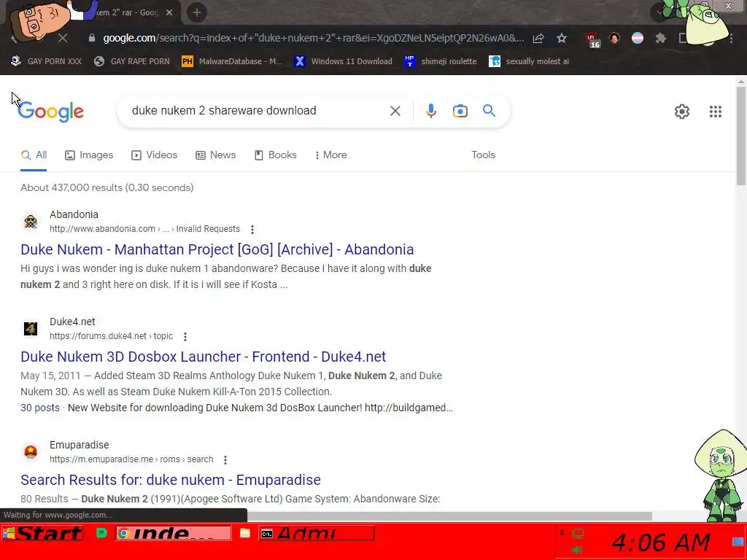Screen dimensions: 747x560
Task: Switch to the News tab
Action: [x=215, y=155]
